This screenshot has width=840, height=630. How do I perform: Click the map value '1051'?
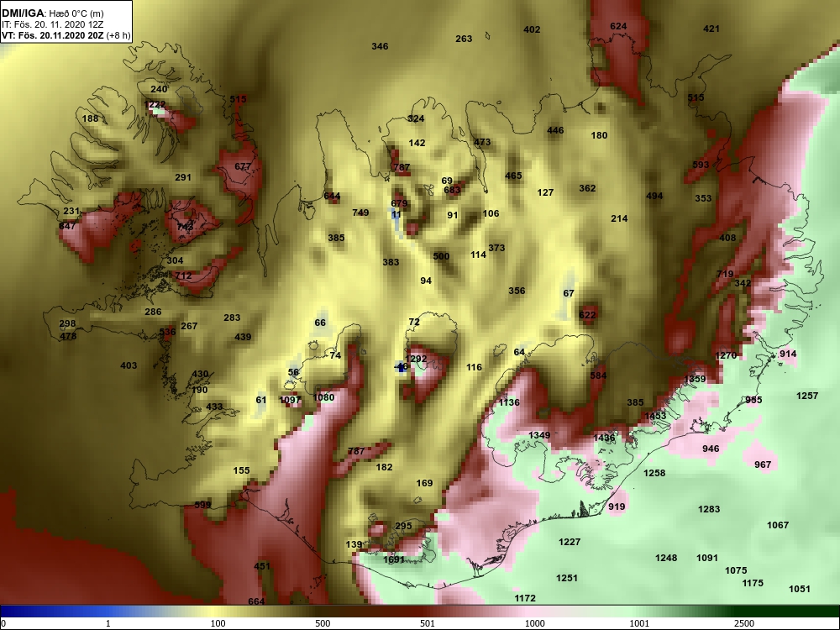coord(800,590)
